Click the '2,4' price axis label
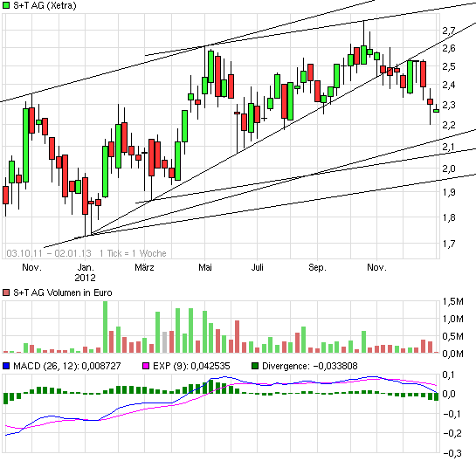Viewport: 476px width, 461px height. (449, 85)
